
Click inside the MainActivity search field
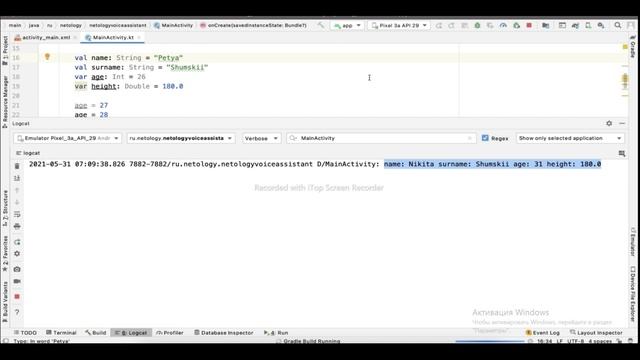click(x=382, y=138)
